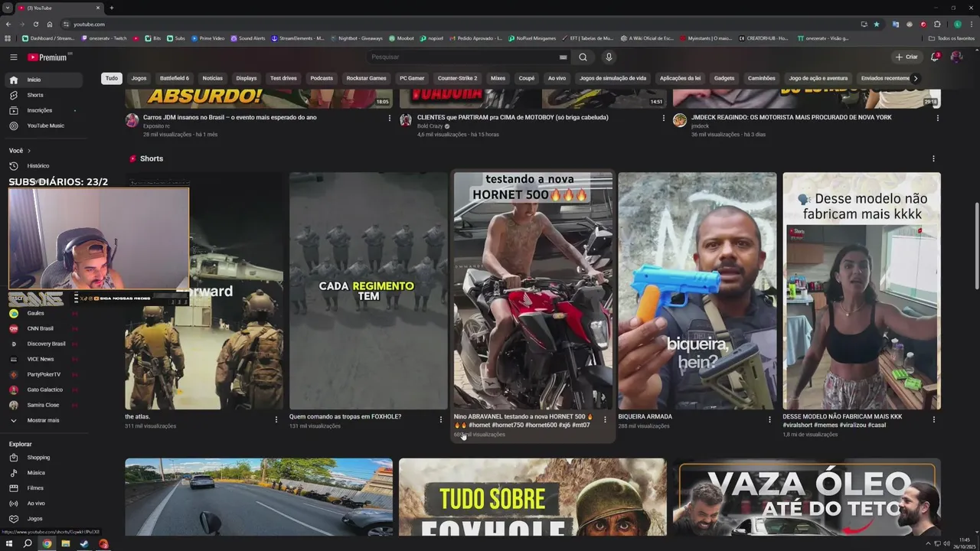This screenshot has height=551, width=980.
Task: Show more filter chips with right arrow
Action: coord(915,78)
